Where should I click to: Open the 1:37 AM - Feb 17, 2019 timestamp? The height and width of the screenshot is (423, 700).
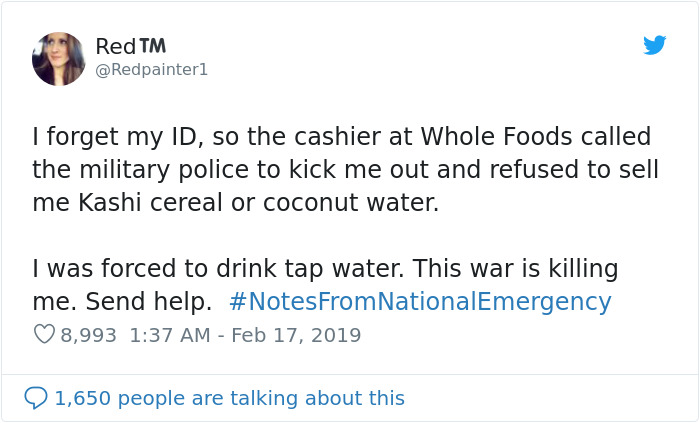244,335
